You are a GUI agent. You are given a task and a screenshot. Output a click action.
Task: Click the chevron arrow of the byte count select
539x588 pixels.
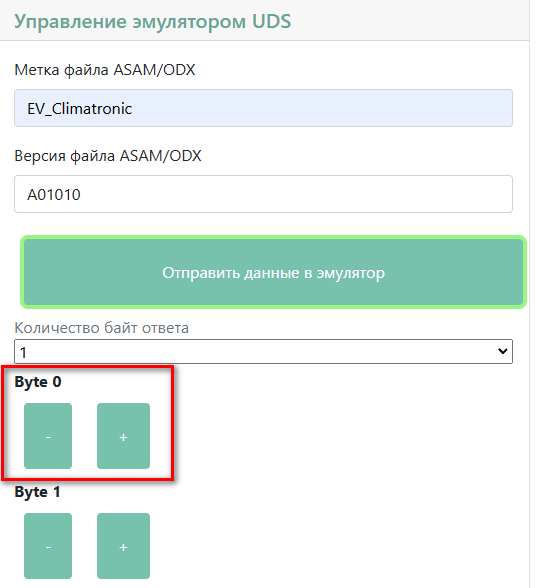coord(502,351)
